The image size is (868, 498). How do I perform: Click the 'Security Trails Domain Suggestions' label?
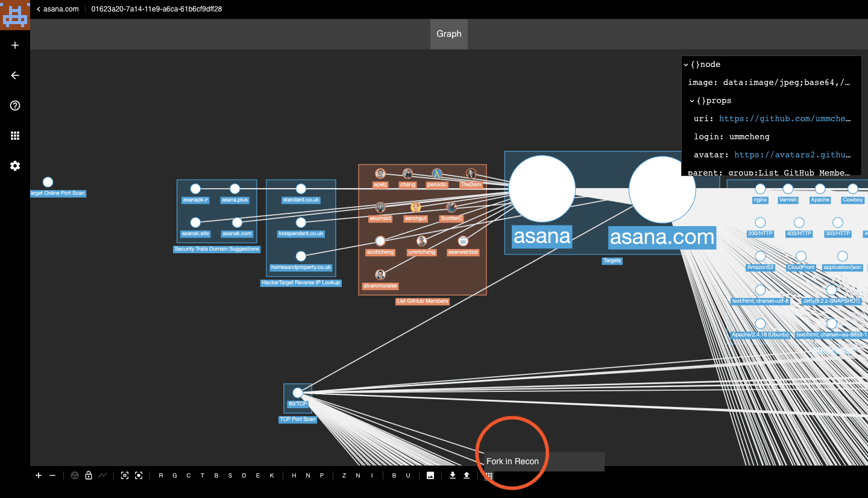click(x=217, y=249)
